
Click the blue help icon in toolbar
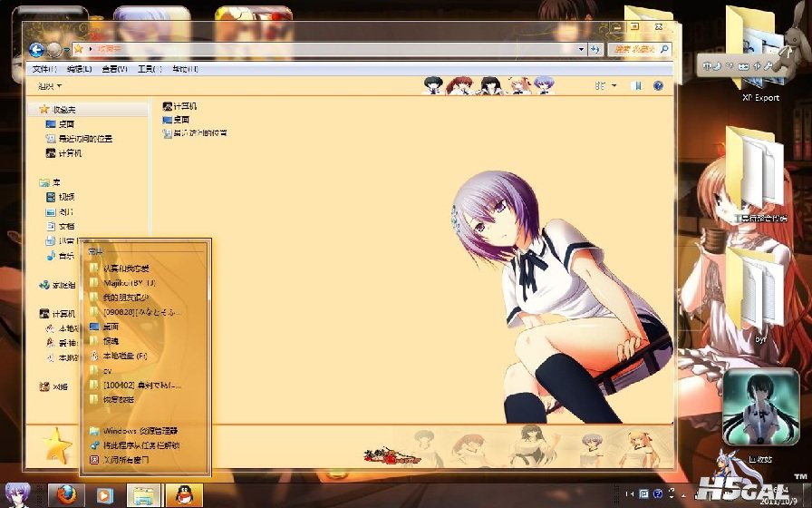pyautogui.click(x=658, y=85)
